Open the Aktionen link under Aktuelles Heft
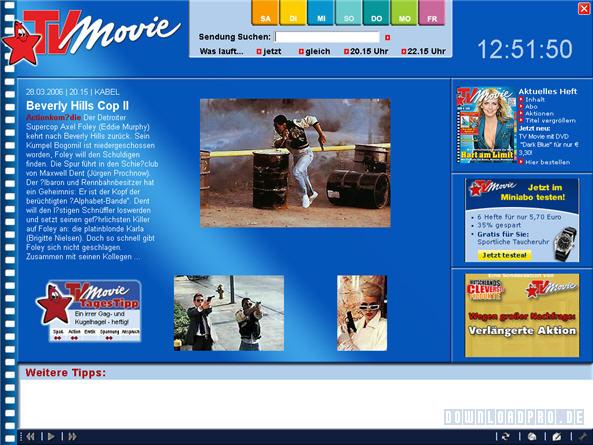593x445 pixels. (x=539, y=113)
